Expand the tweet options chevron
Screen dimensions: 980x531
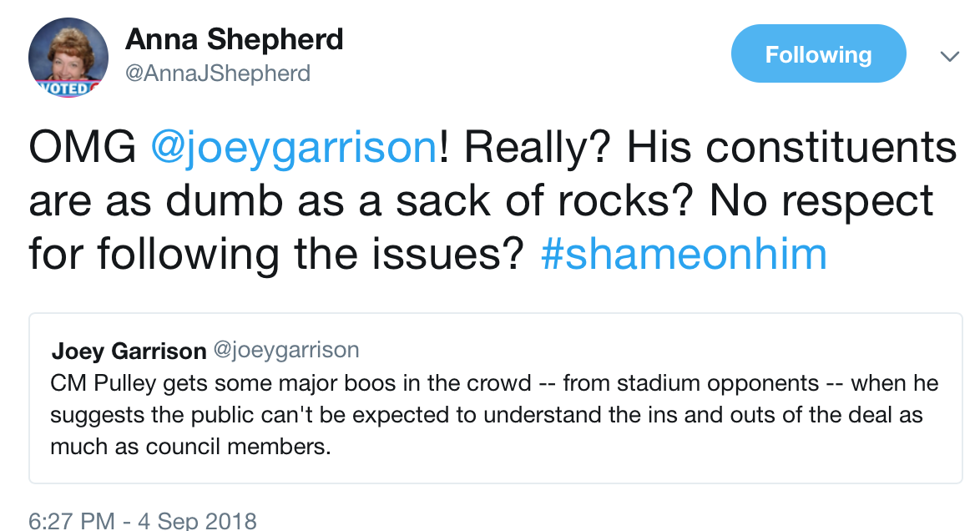click(949, 57)
